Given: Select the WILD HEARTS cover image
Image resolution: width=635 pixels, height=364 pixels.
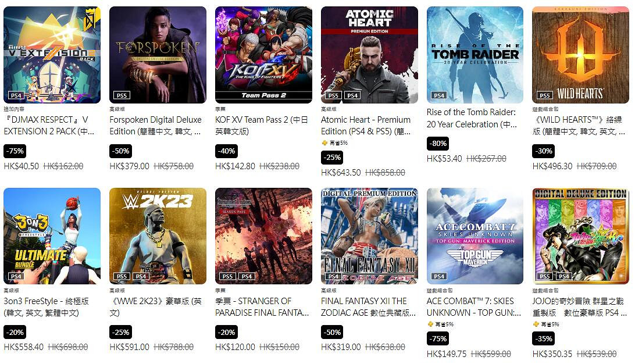Looking at the screenshot, I should pos(580,55).
